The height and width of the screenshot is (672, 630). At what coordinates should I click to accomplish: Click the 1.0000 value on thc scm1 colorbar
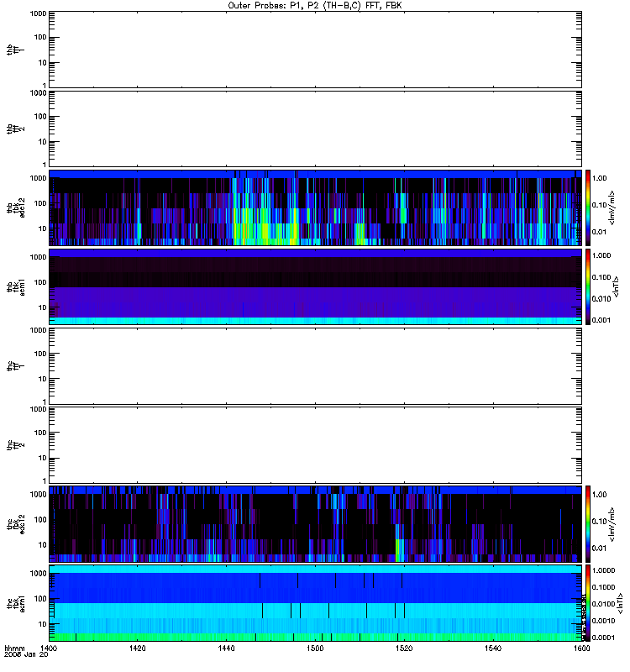click(603, 570)
